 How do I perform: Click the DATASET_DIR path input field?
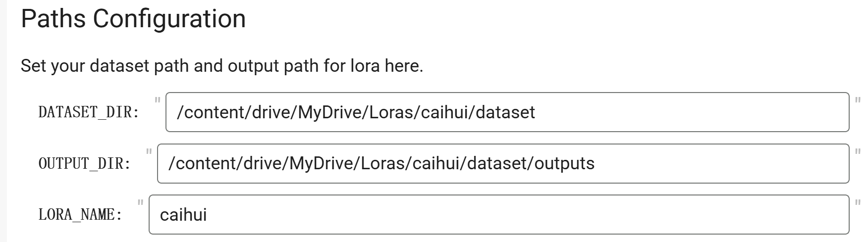[507, 112]
